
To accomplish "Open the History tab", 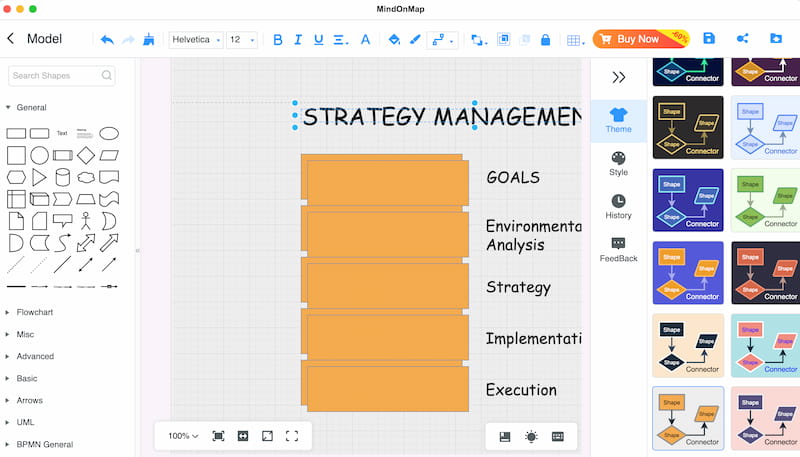I will pos(618,207).
